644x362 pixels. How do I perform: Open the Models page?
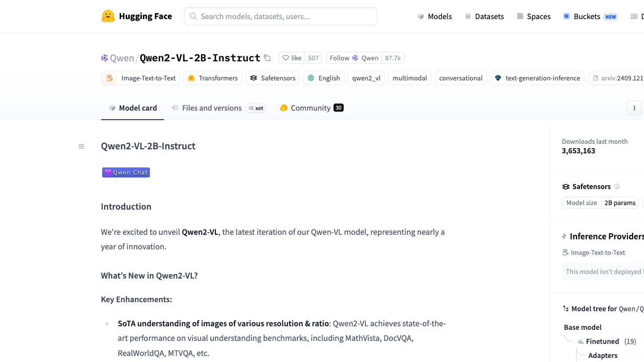pyautogui.click(x=435, y=16)
